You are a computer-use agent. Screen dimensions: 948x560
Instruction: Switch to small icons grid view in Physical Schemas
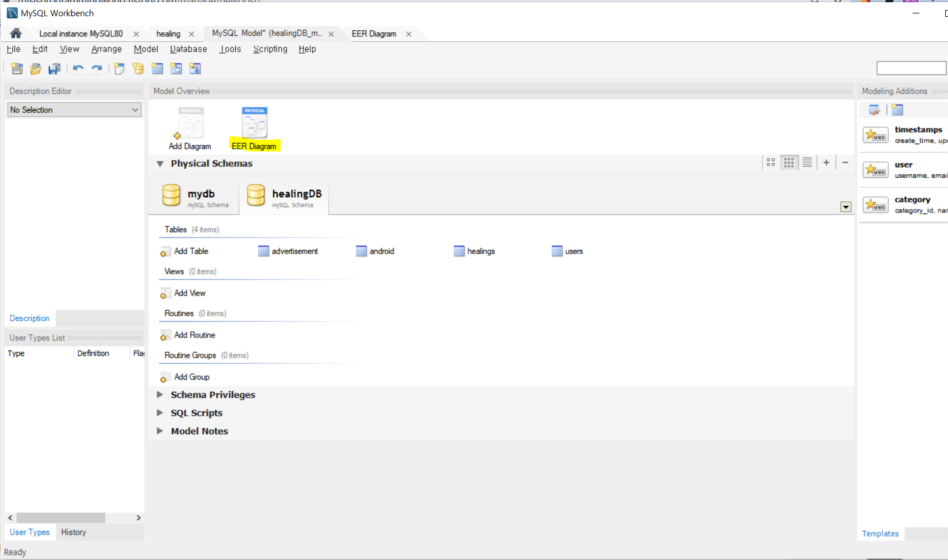(x=789, y=162)
